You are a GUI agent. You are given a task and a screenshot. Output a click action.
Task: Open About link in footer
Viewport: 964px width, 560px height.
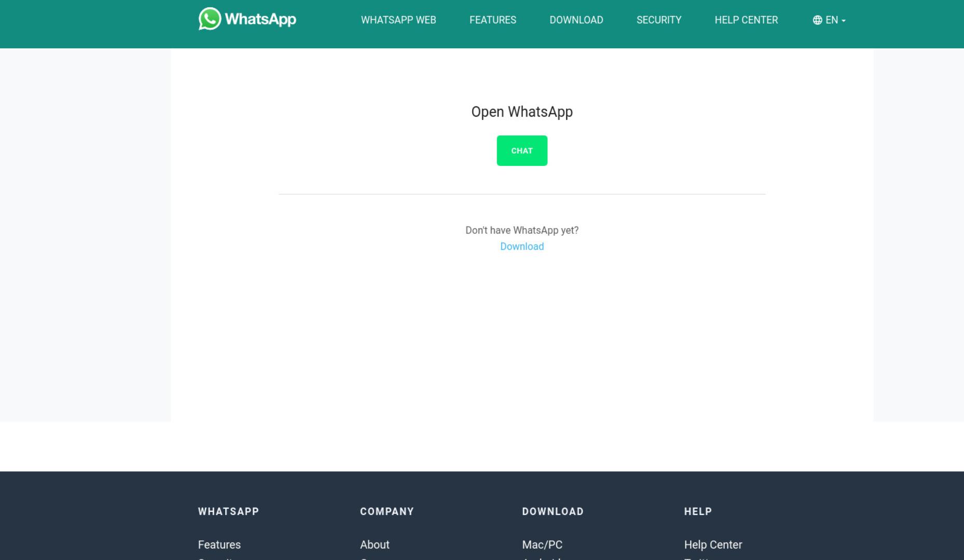375,544
